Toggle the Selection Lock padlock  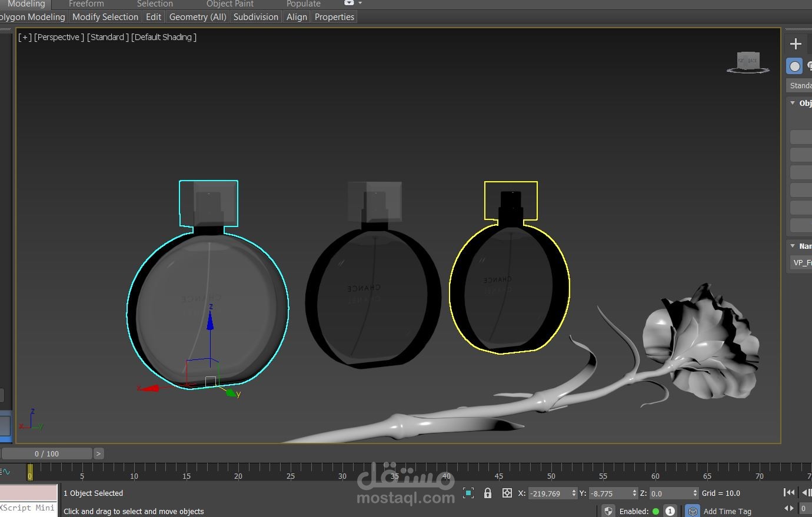pyautogui.click(x=488, y=493)
